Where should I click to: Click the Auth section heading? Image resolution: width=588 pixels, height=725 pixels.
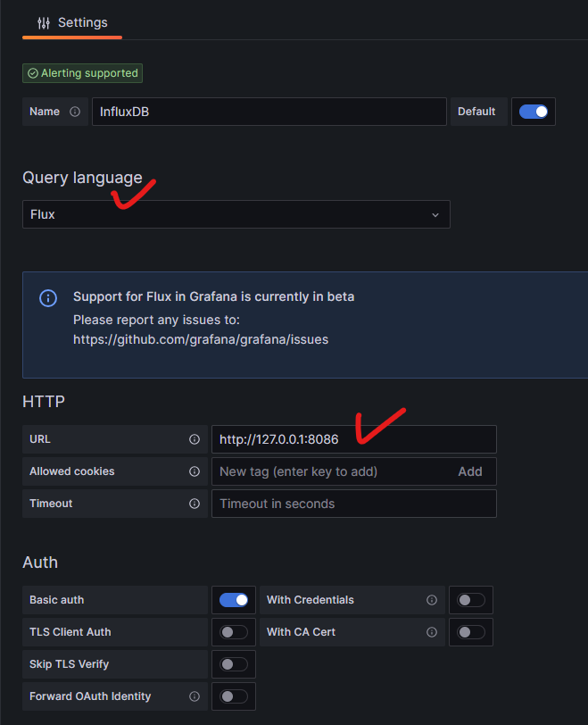(x=40, y=562)
